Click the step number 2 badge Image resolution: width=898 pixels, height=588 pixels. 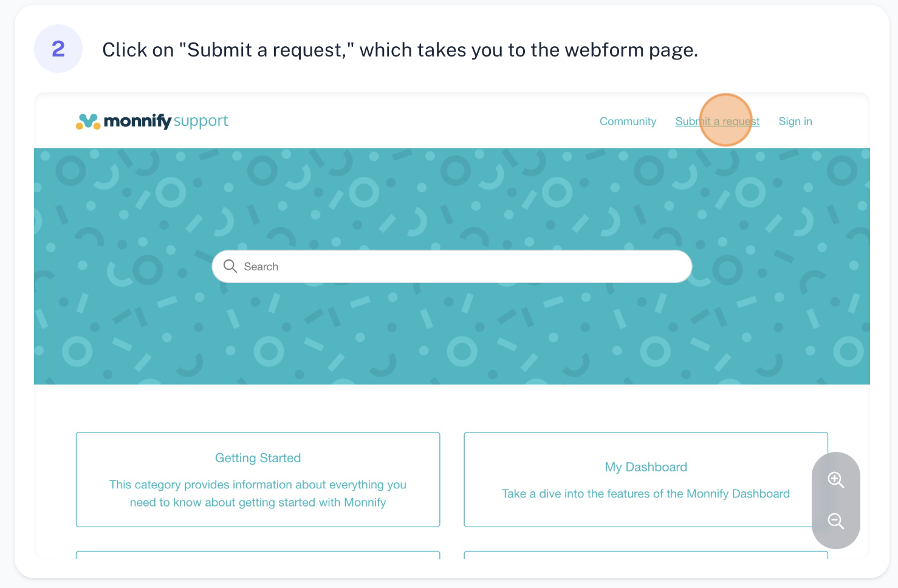[x=58, y=49]
